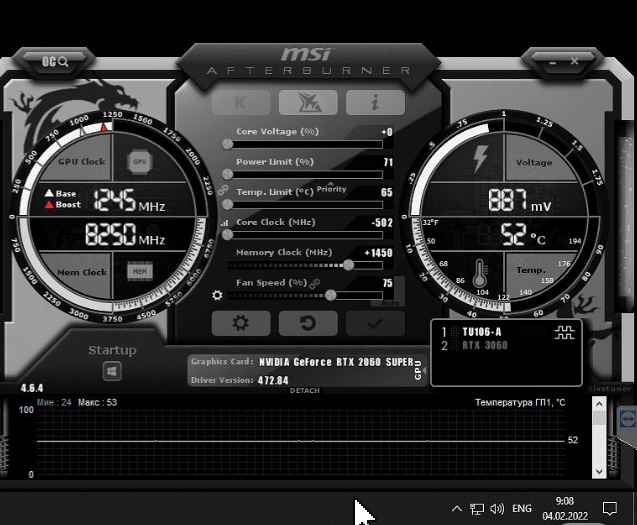The image size is (637, 525).
Task: Toggle the fan Auto button
Action: point(390,304)
